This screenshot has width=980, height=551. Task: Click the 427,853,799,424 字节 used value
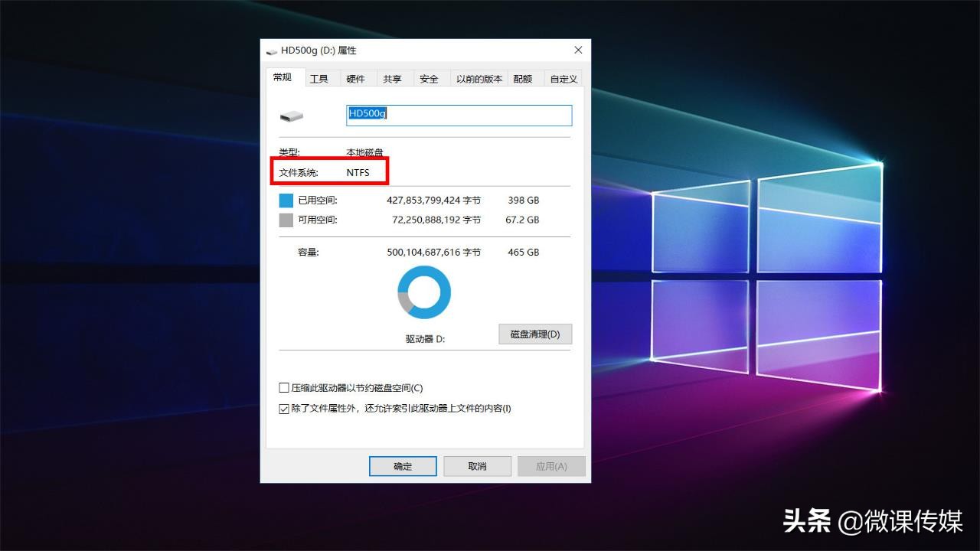click(x=434, y=201)
